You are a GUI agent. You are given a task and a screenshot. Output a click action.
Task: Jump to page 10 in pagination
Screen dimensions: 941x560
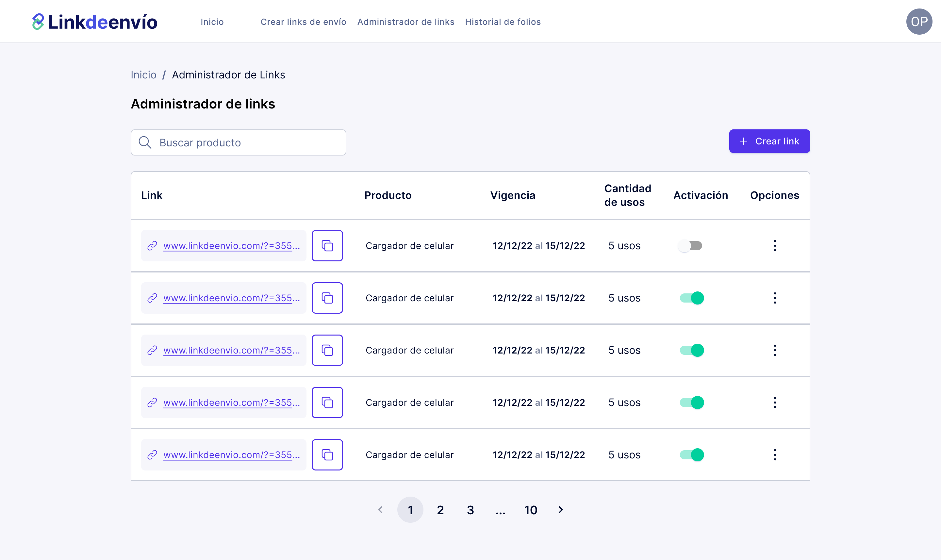pyautogui.click(x=531, y=510)
